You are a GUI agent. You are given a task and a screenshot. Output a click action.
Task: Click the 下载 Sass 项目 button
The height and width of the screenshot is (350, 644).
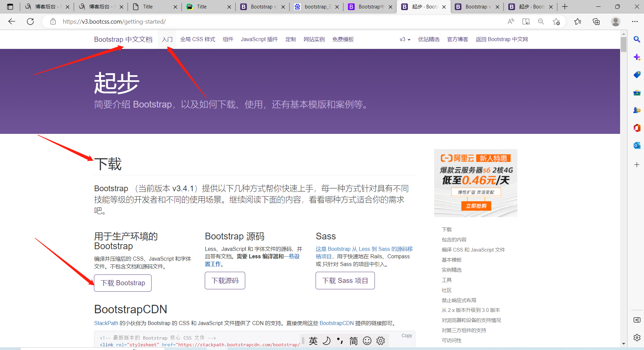345,281
